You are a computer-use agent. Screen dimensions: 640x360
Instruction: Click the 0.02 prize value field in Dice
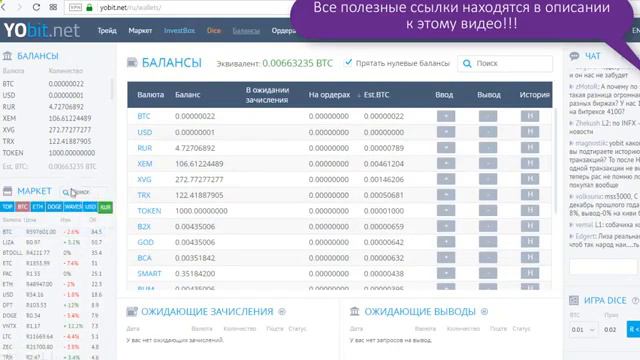click(610, 329)
